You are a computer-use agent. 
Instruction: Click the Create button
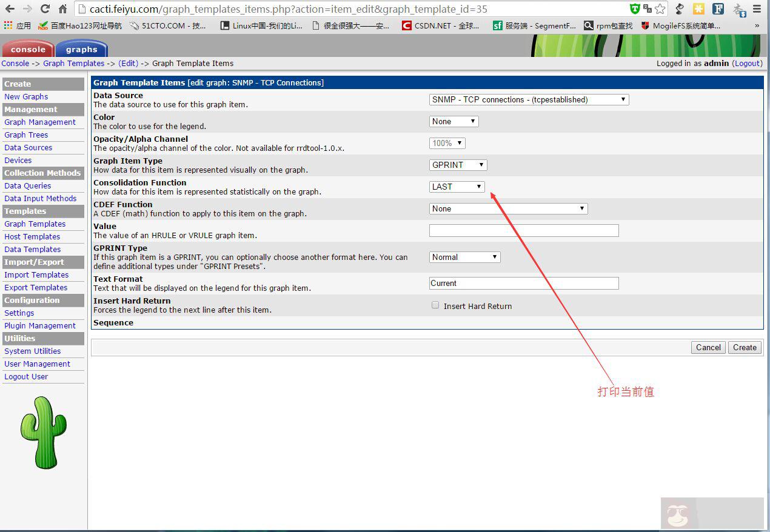pos(745,347)
